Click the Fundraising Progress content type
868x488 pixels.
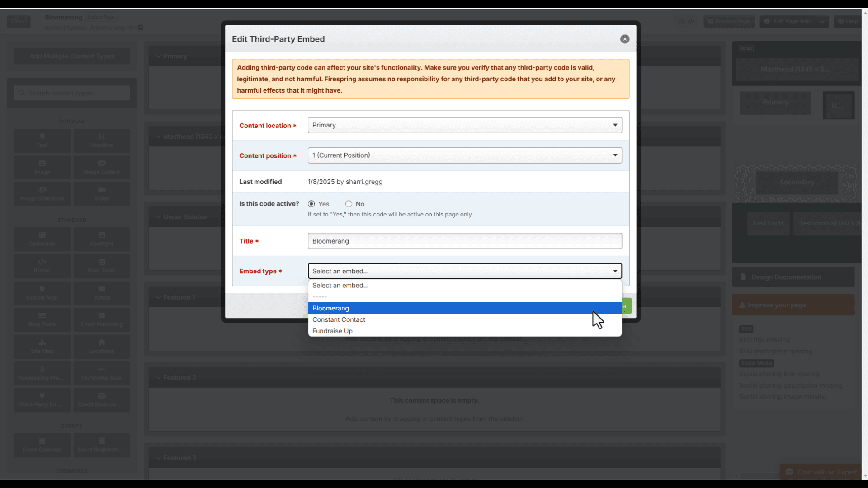point(42,373)
